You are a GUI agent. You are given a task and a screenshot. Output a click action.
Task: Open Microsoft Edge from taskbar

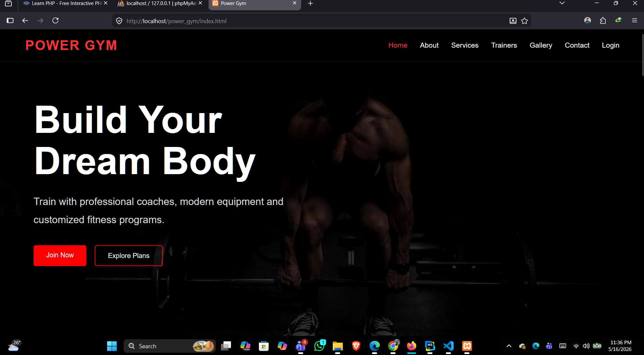(x=375, y=346)
